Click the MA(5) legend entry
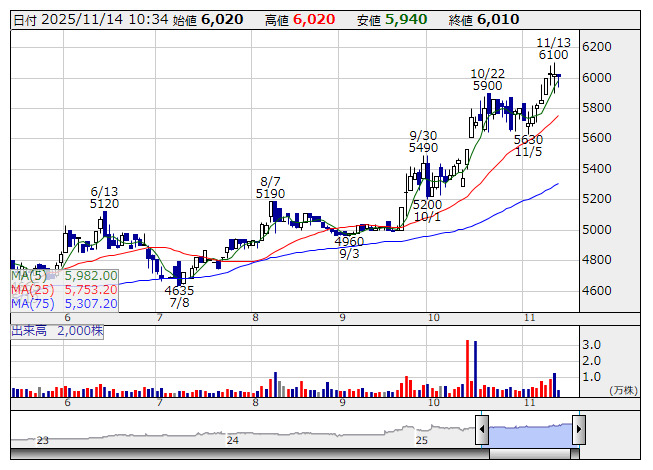 click(65, 276)
